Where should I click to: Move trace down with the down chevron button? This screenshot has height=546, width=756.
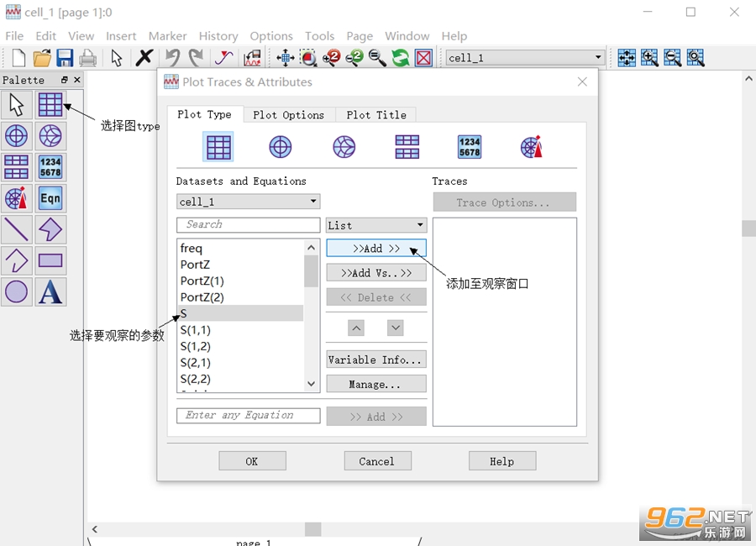tap(396, 328)
